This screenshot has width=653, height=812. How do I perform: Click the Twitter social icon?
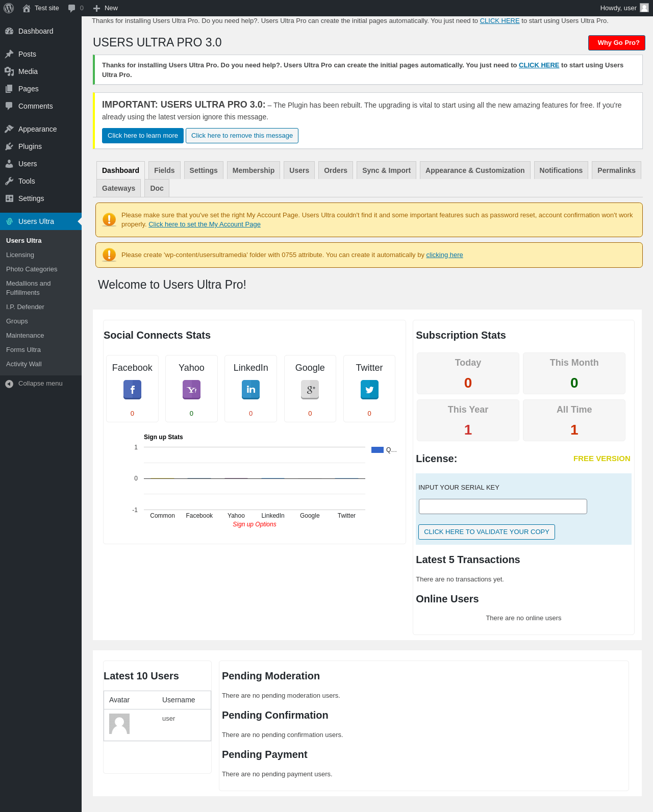[x=369, y=390]
